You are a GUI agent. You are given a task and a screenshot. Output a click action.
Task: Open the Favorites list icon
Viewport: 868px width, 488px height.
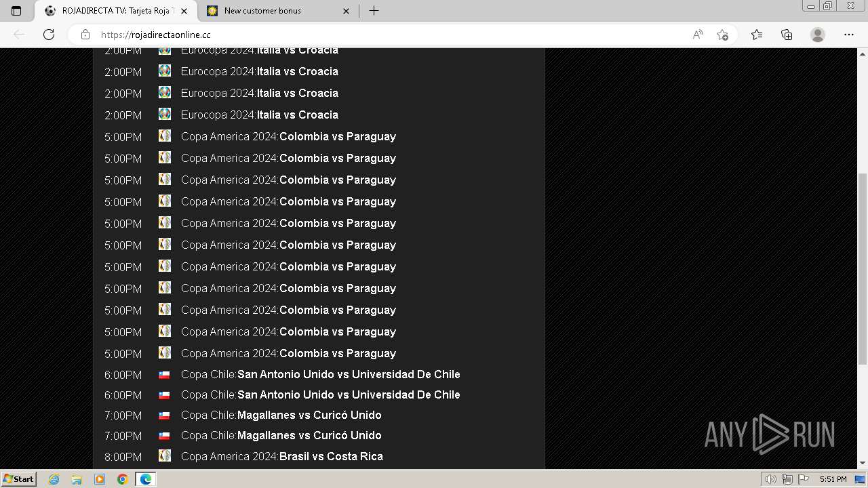[x=757, y=35]
